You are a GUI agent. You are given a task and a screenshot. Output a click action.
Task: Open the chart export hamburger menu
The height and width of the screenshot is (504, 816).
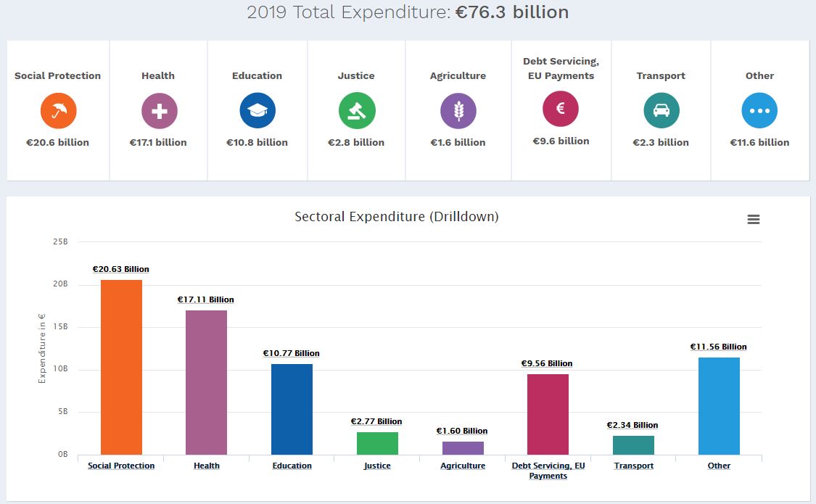(x=754, y=219)
